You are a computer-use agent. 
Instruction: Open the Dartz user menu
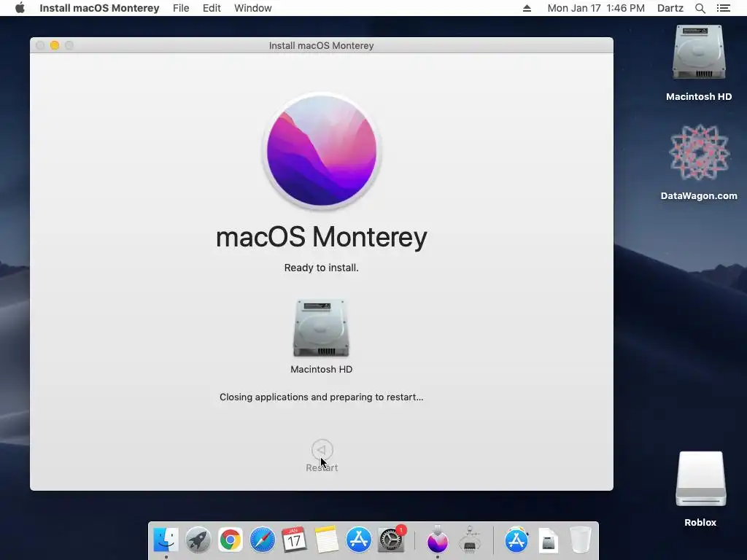670,8
